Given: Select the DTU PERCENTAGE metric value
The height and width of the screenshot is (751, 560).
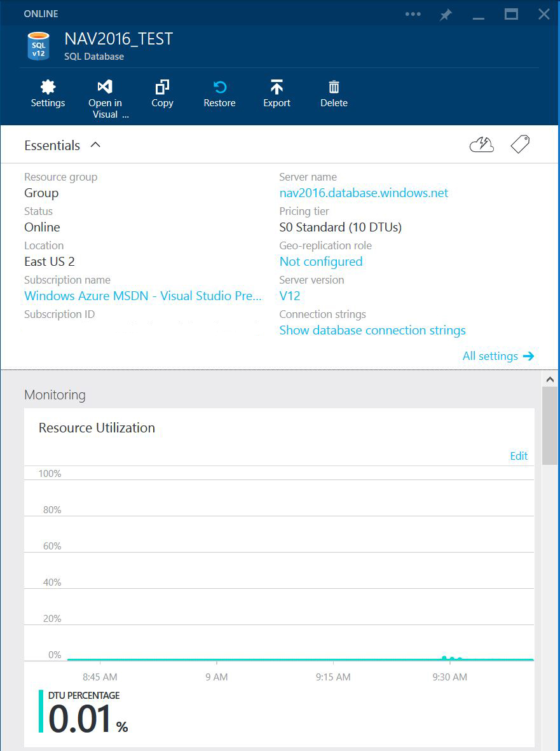Looking at the screenshot, I should pyautogui.click(x=88, y=720).
